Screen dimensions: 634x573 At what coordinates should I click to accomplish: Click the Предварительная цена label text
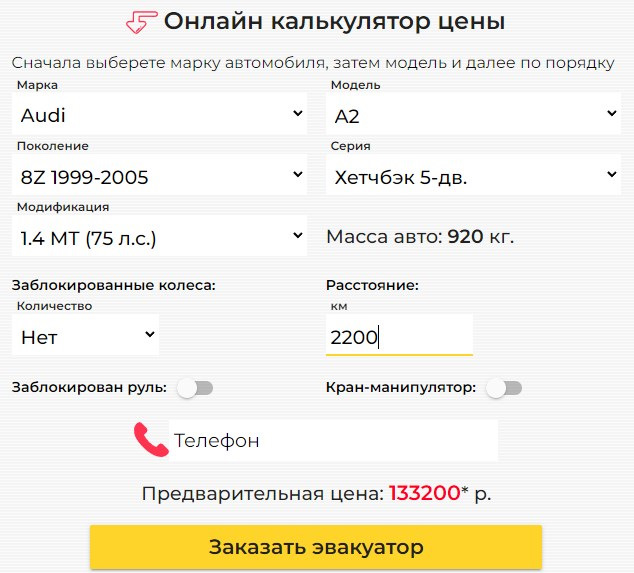[x=262, y=494]
